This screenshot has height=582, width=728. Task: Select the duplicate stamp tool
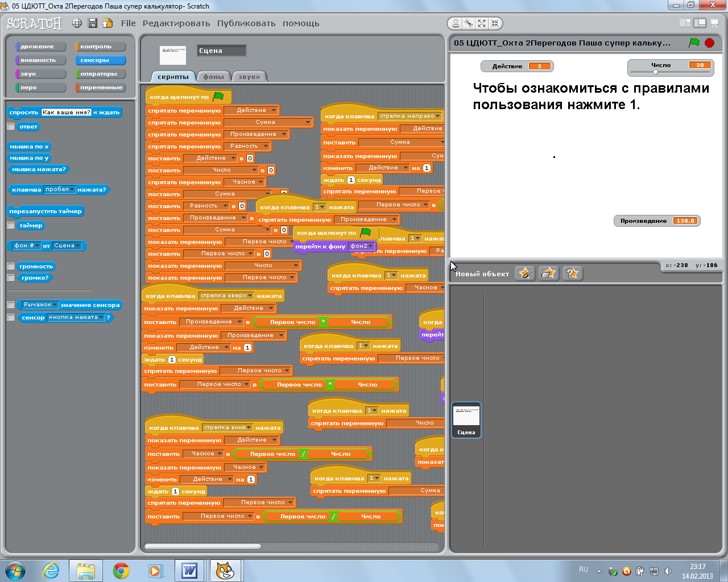point(456,23)
